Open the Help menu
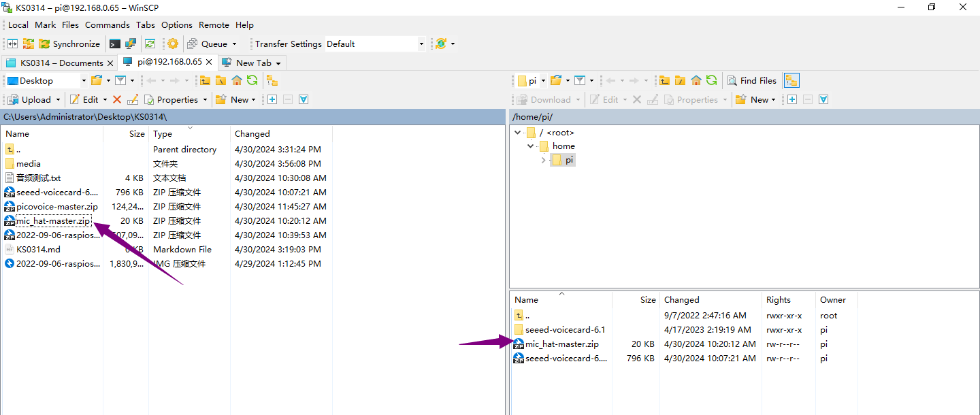Viewport: 980px width, 415px height. click(244, 24)
